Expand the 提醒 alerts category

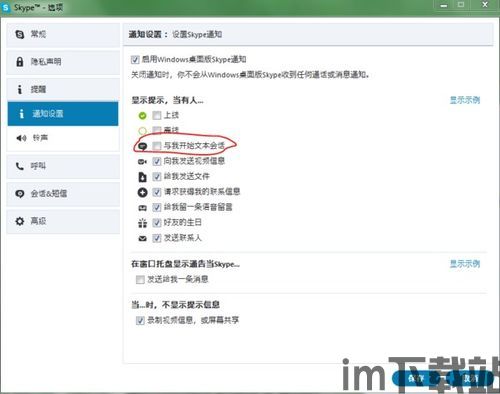63,89
